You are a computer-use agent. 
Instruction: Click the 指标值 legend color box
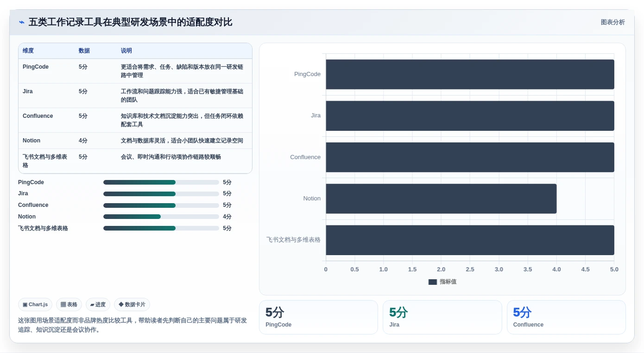click(433, 282)
